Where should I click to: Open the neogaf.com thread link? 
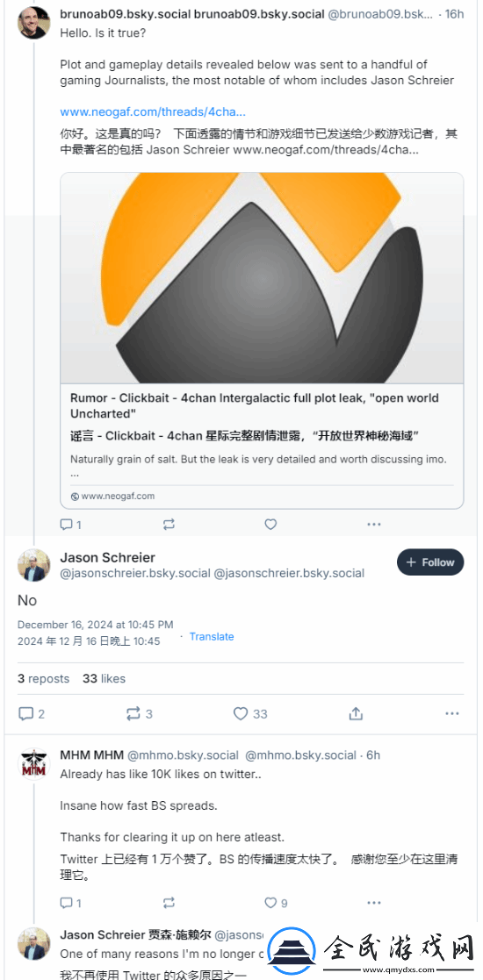(x=153, y=112)
